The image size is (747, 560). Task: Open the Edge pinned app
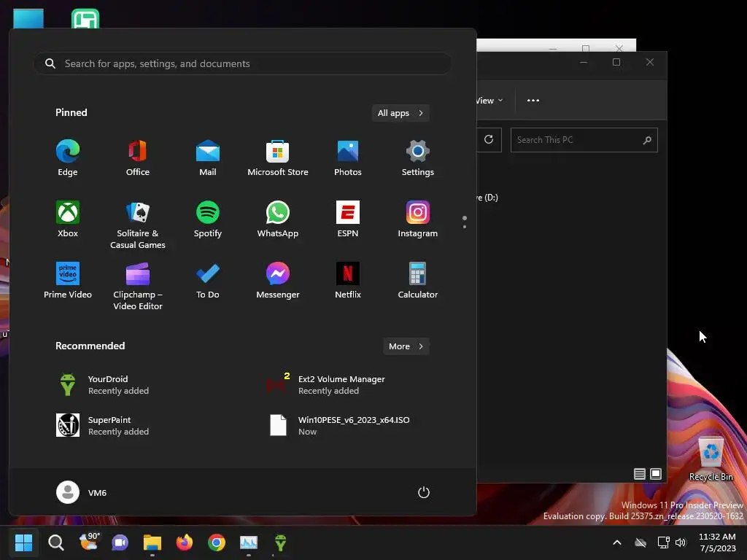[68, 157]
